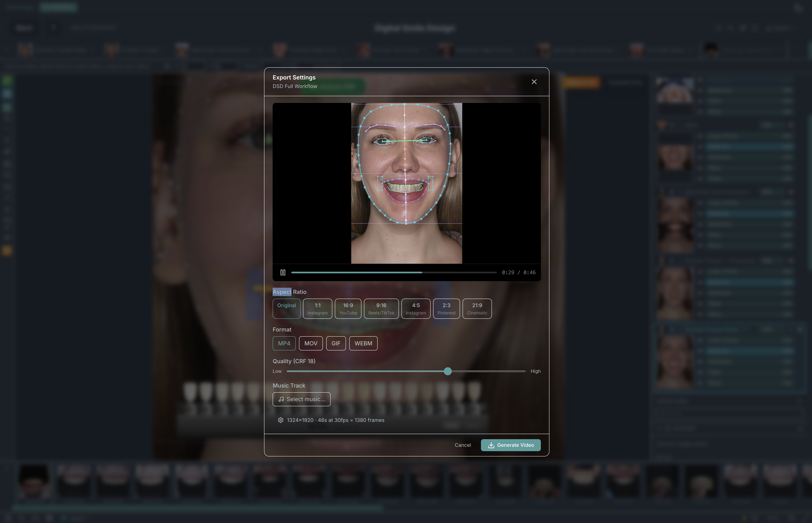Keep MP4 as the export format
The image size is (812, 523).
(284, 343)
